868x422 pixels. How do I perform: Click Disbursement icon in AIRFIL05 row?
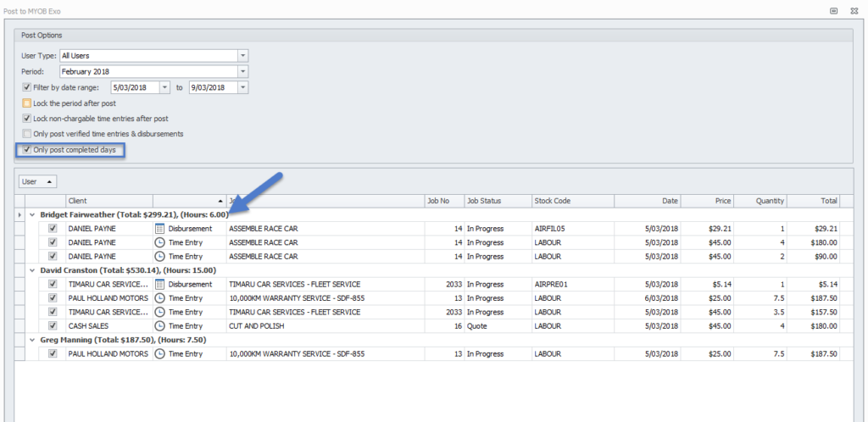click(159, 229)
